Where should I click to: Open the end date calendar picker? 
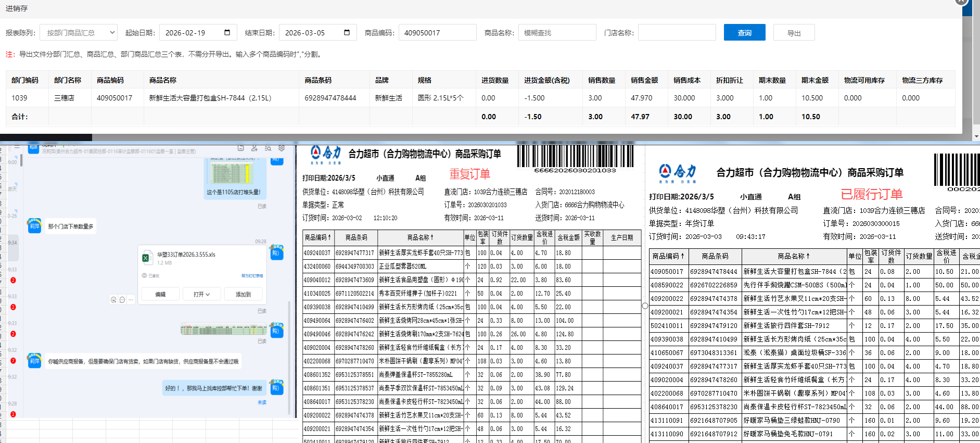(347, 32)
